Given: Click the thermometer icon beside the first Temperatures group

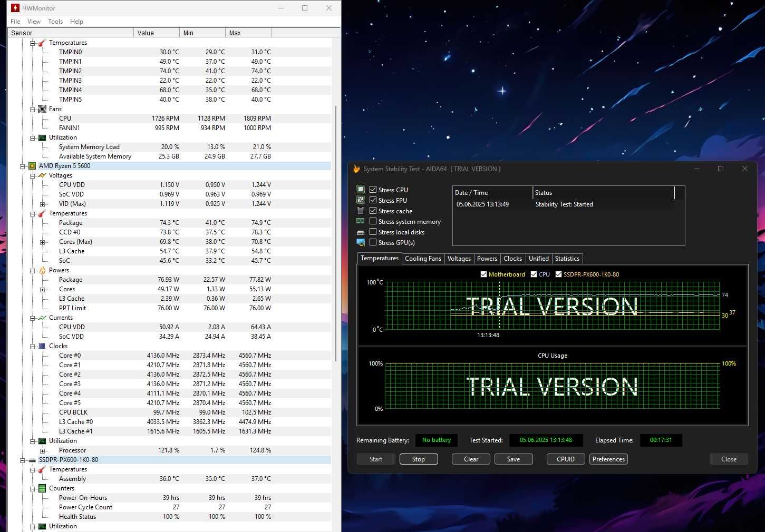Looking at the screenshot, I should click(x=42, y=43).
